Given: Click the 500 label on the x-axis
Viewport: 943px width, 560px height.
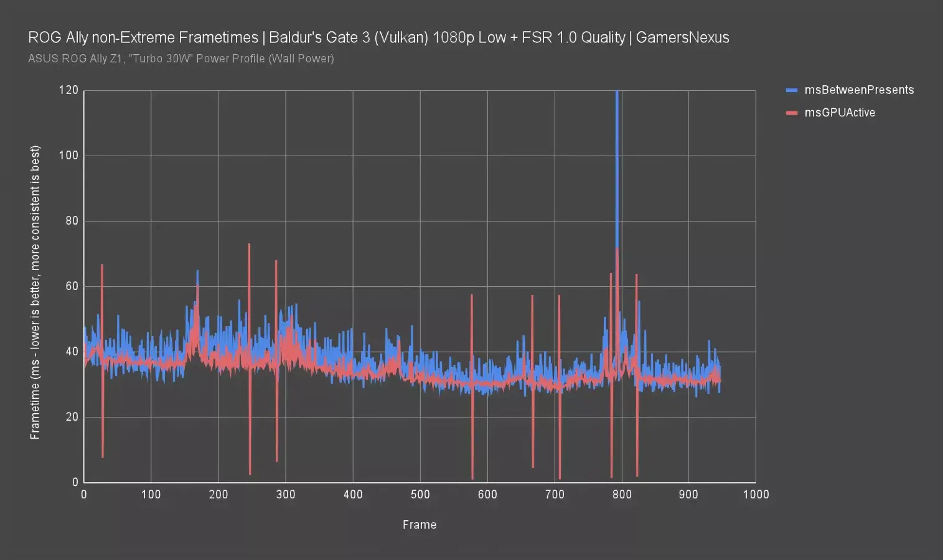Looking at the screenshot, I should coord(420,495).
